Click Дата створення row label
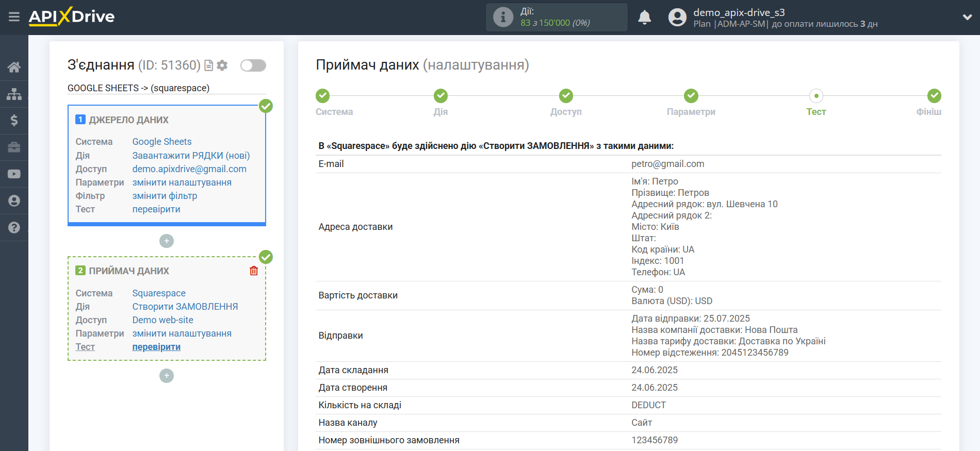 coord(353,388)
